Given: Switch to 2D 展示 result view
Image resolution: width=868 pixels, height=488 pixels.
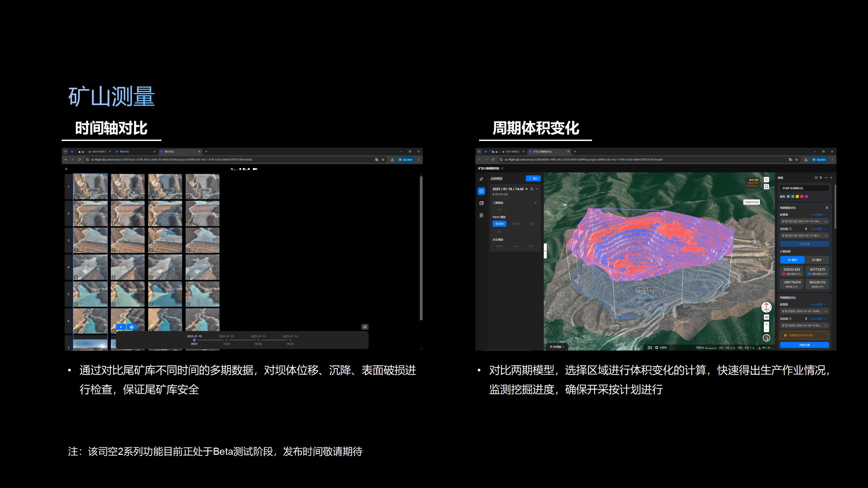Looking at the screenshot, I should pyautogui.click(x=816, y=260).
